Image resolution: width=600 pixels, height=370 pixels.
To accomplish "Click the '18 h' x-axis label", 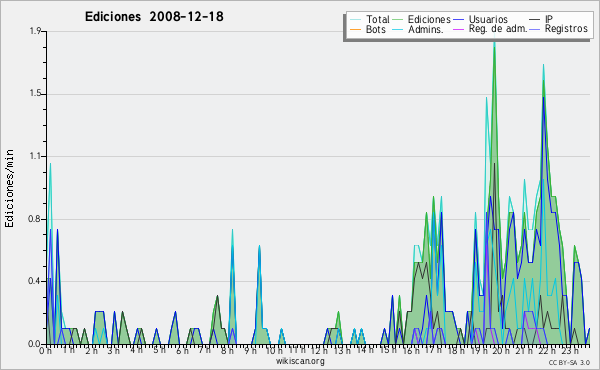I will coord(456,350).
